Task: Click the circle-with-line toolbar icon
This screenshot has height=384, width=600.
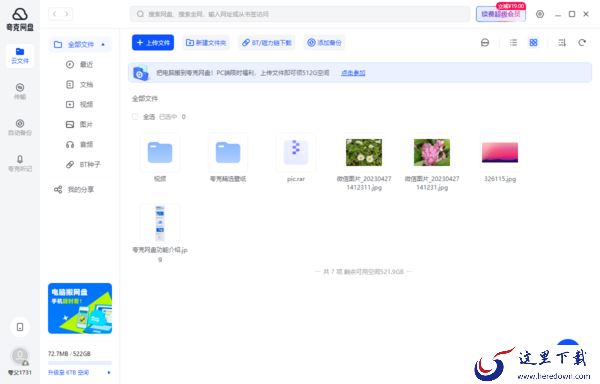Action: point(485,43)
